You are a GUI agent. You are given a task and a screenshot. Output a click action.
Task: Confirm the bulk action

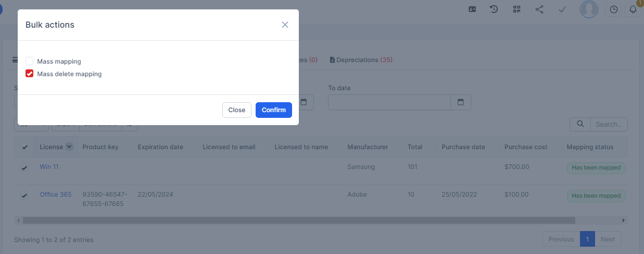[274, 110]
